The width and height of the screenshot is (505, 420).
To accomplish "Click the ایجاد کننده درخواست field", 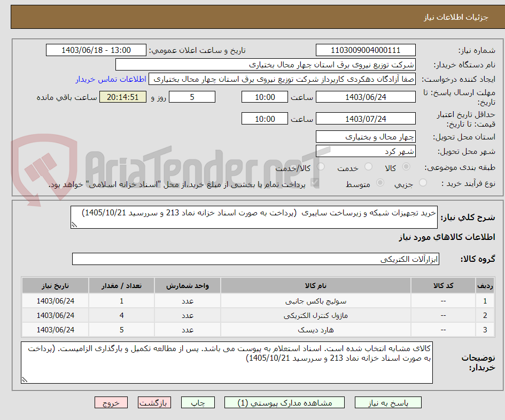I will coord(282,79).
